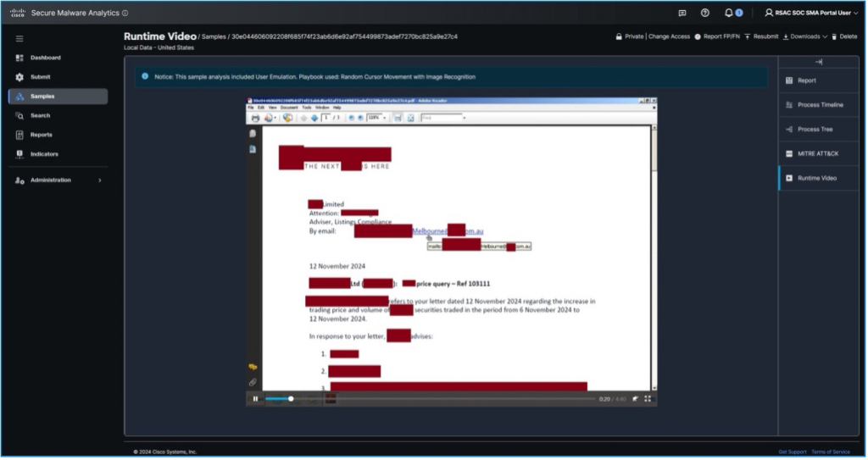Open the help question mark icon
This screenshot has height=460, width=868.
705,13
